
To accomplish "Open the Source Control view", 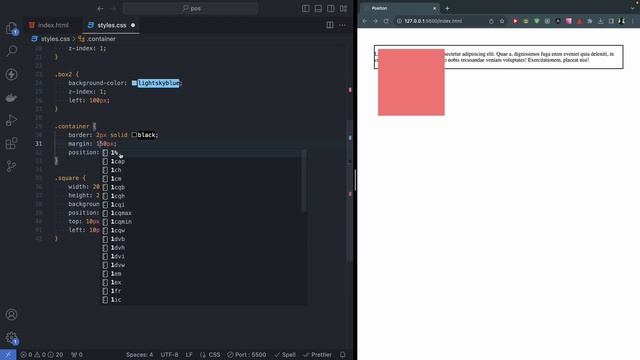I will point(11,166).
